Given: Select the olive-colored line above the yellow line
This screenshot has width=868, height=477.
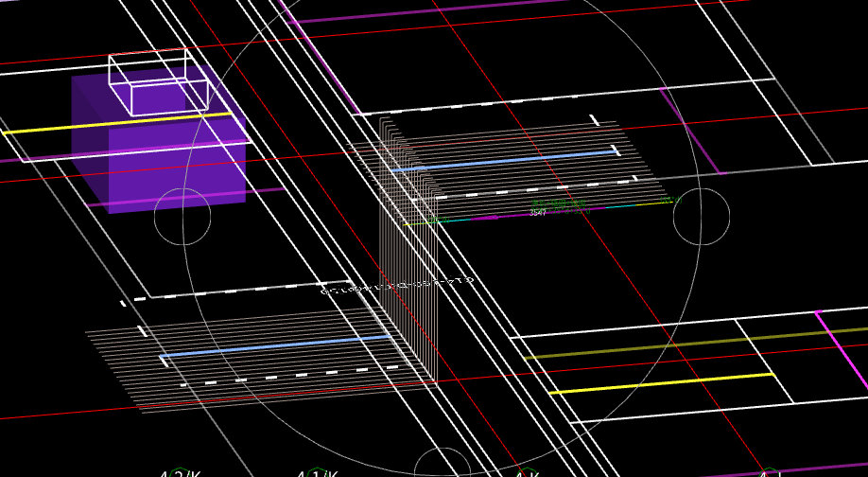Looking at the screenshot, I should pyautogui.click(x=696, y=343).
